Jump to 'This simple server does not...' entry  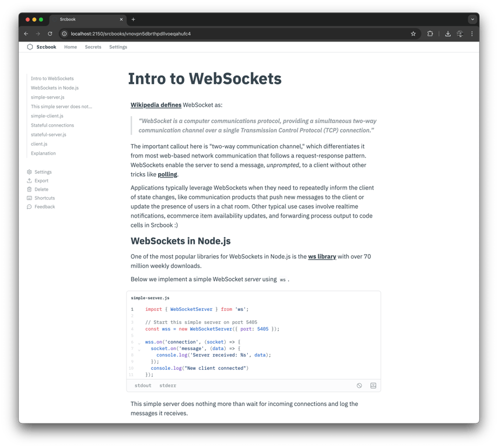[x=61, y=106]
